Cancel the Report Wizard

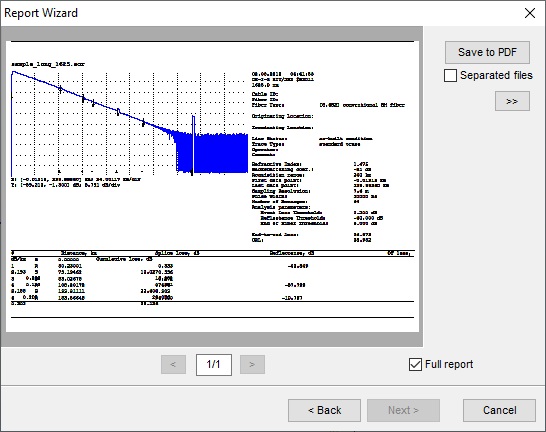point(499,410)
